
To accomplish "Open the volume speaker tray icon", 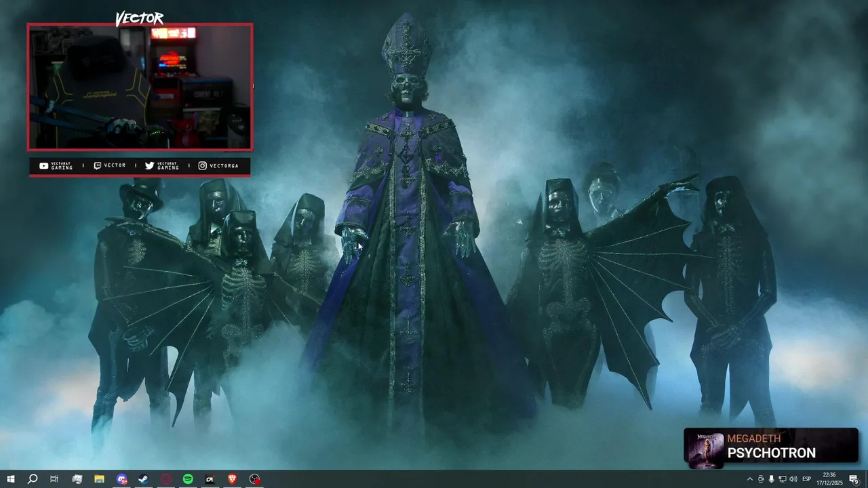I will click(793, 479).
